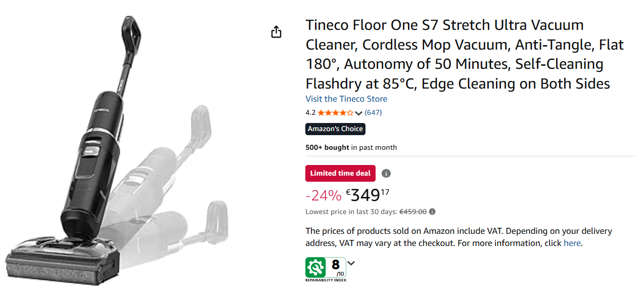Click the 8/10 repairability score
644x289 pixels.
pos(337,267)
